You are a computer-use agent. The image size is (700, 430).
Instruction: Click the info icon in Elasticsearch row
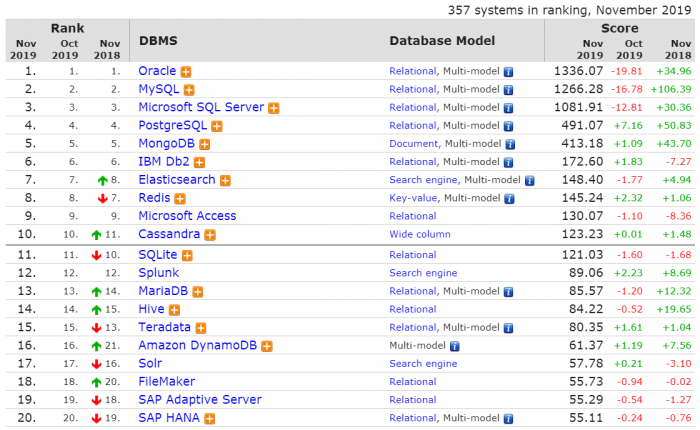coord(529,180)
